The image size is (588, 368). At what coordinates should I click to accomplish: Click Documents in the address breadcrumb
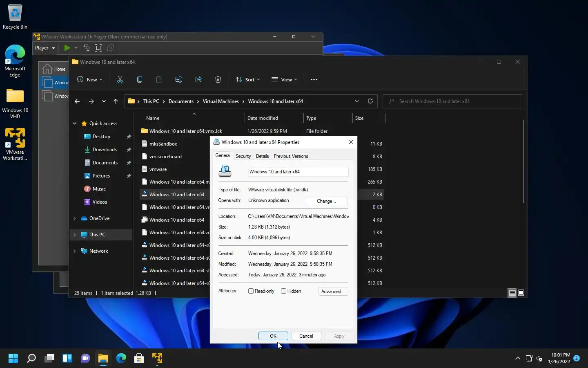181,101
